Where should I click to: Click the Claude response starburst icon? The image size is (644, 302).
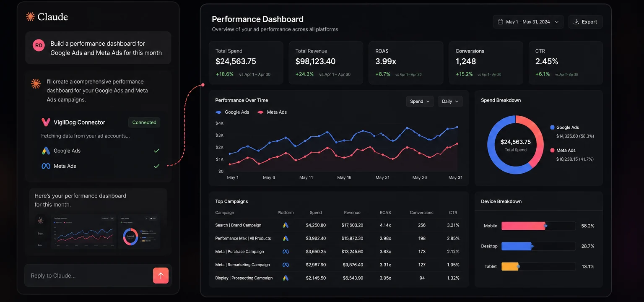pyautogui.click(x=36, y=83)
